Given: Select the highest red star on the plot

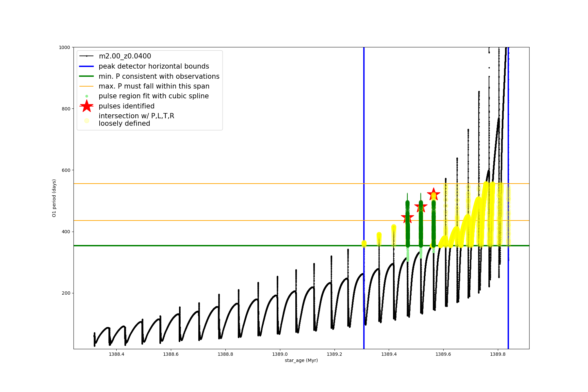Looking at the screenshot, I should [x=433, y=194].
